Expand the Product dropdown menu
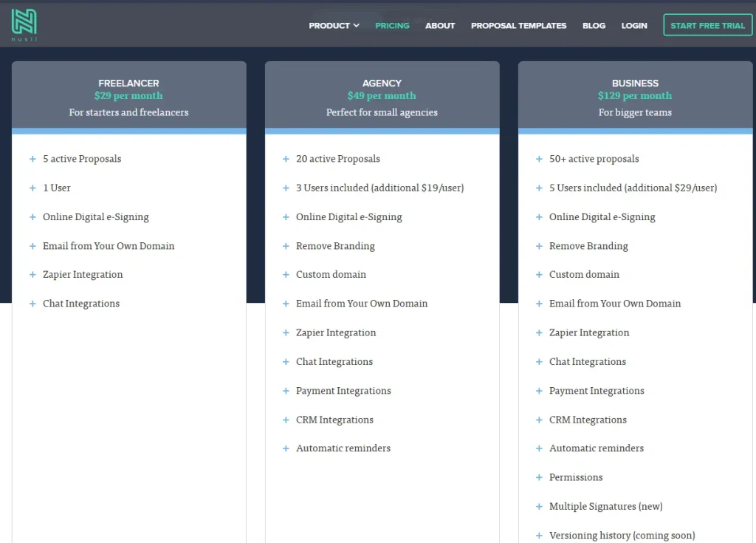The height and width of the screenshot is (543, 756). point(334,26)
